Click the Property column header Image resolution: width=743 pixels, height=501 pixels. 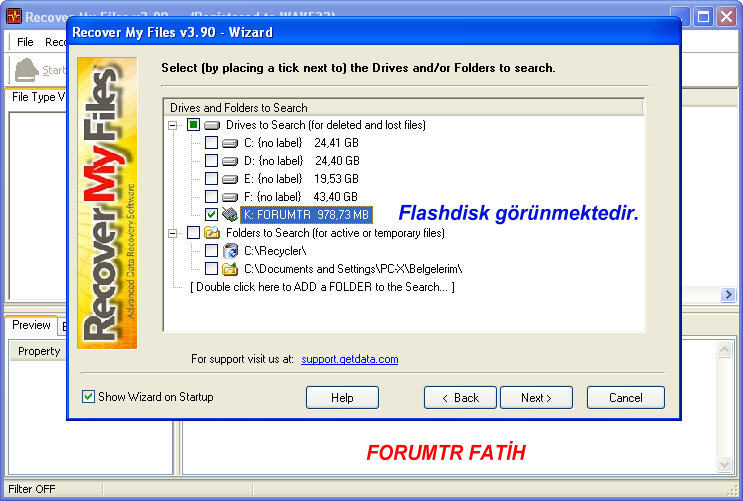[39, 351]
